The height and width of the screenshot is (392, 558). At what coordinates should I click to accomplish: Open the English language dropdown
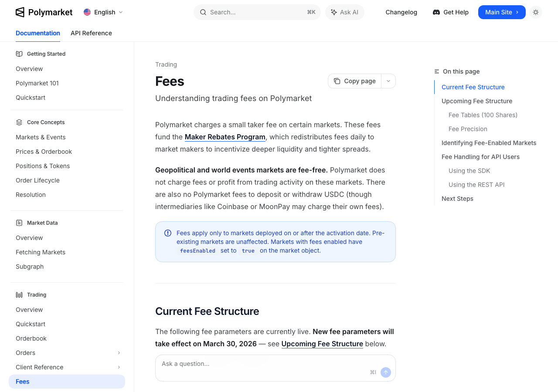coord(103,12)
